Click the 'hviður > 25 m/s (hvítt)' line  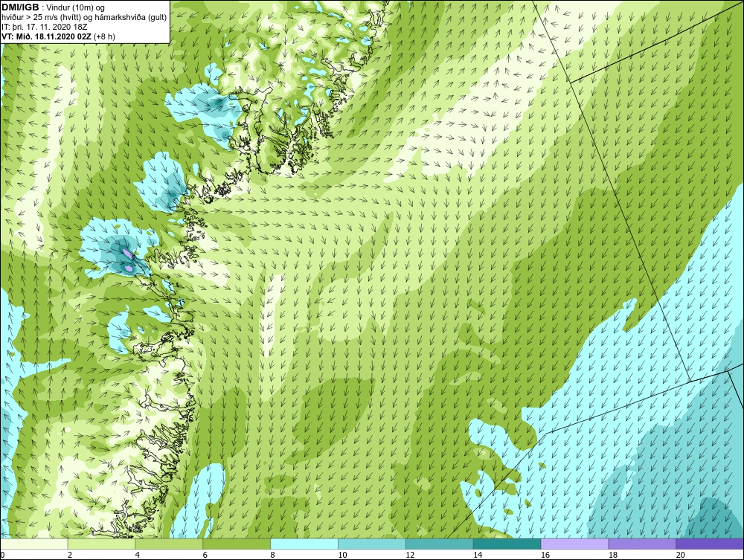coord(40,17)
